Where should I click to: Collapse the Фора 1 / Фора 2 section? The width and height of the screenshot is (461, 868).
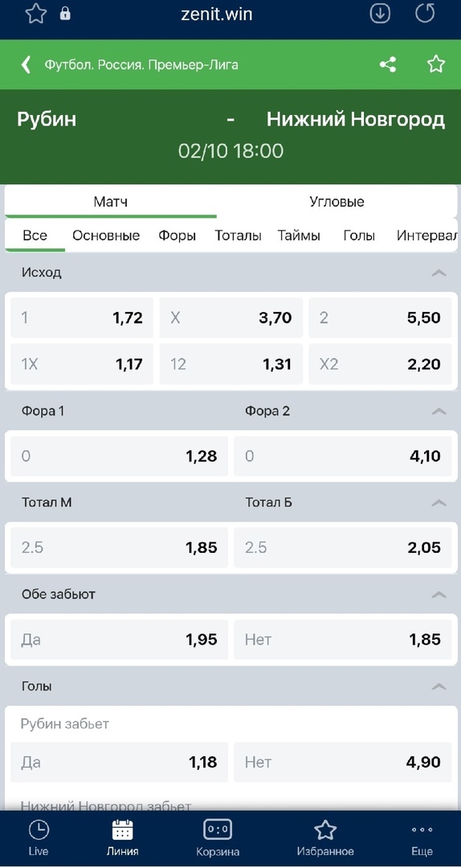(439, 411)
